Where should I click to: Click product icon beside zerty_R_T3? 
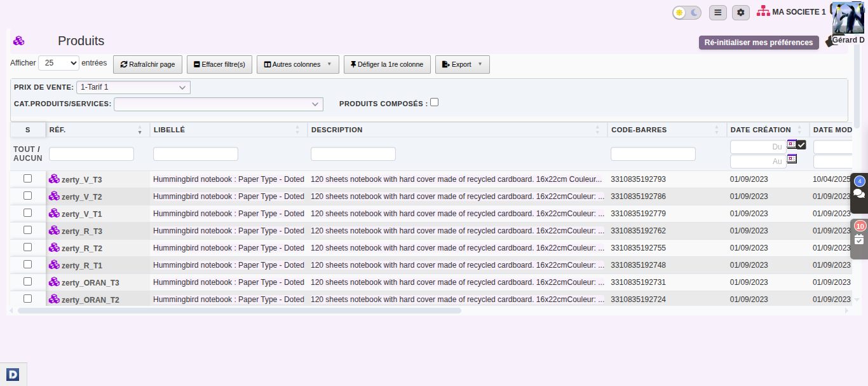(54, 231)
